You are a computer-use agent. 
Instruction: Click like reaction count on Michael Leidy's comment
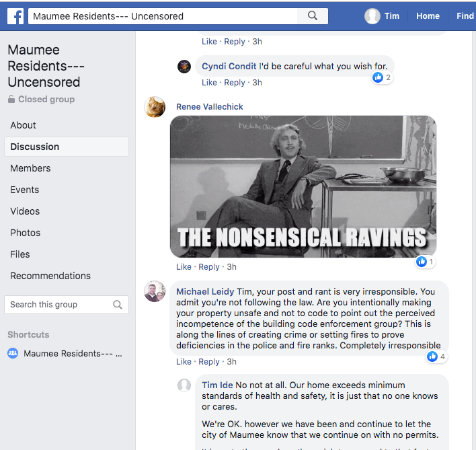click(436, 357)
